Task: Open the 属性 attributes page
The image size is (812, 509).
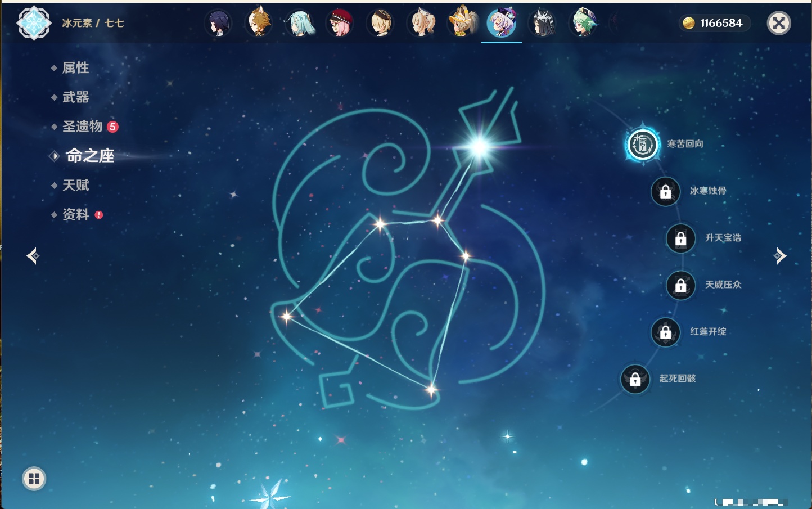Action: click(75, 68)
